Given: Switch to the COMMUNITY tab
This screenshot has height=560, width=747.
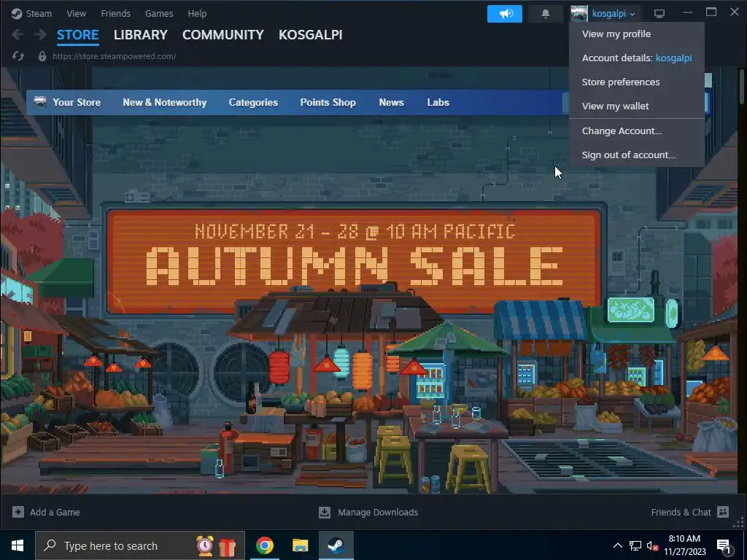Looking at the screenshot, I should [x=223, y=35].
